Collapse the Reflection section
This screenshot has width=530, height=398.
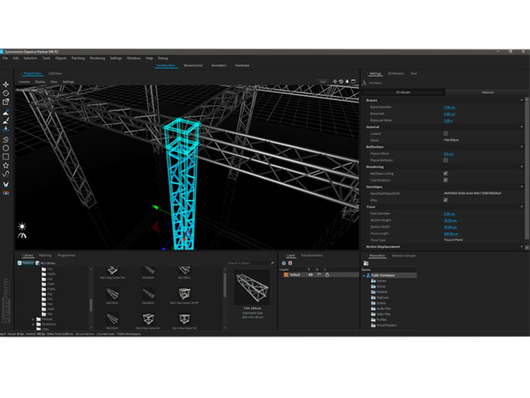522,147
